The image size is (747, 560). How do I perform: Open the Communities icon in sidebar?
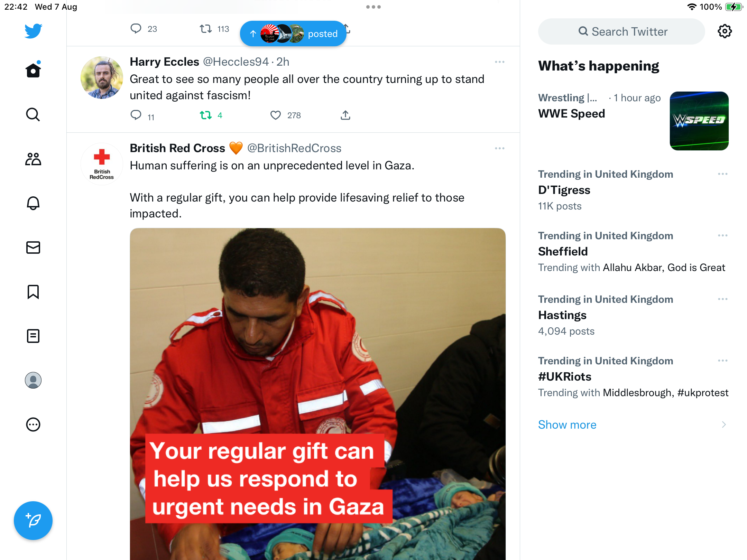33,159
